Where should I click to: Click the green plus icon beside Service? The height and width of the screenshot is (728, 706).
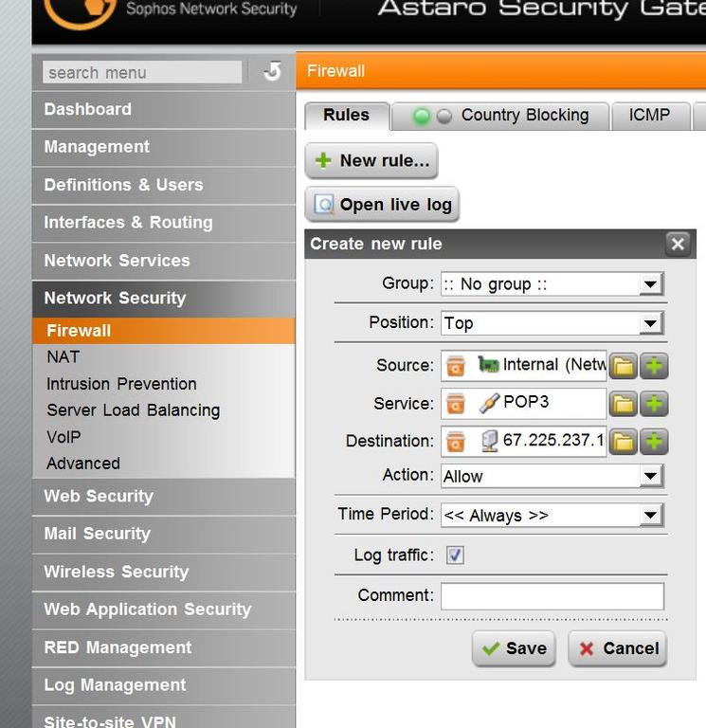(x=654, y=404)
